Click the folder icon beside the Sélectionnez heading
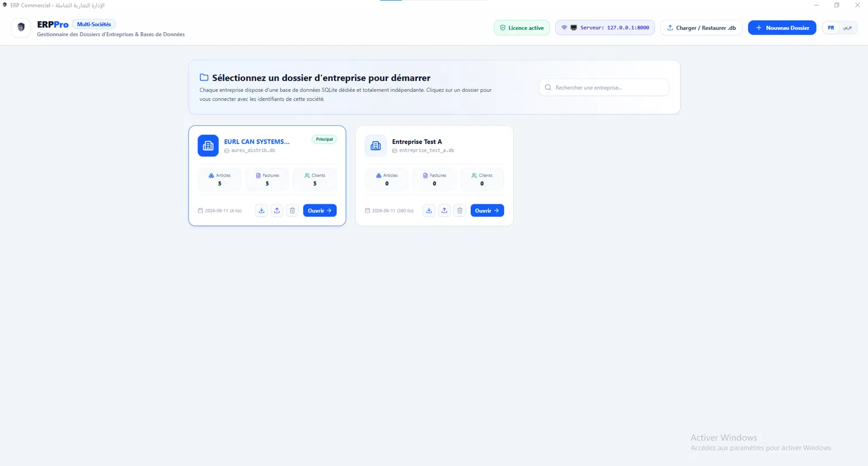 (204, 77)
